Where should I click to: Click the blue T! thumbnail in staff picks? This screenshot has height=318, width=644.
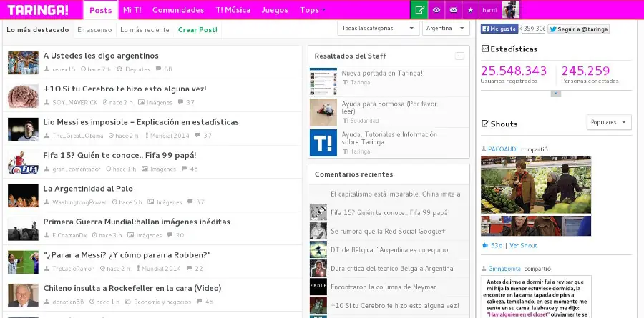[323, 143]
